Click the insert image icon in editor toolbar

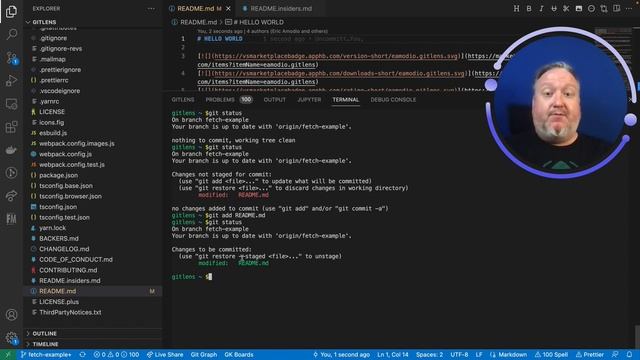tap(579, 8)
